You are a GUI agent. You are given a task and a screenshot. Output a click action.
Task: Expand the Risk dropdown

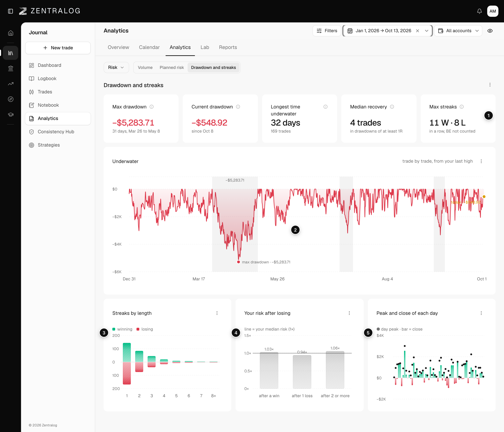[x=116, y=67]
